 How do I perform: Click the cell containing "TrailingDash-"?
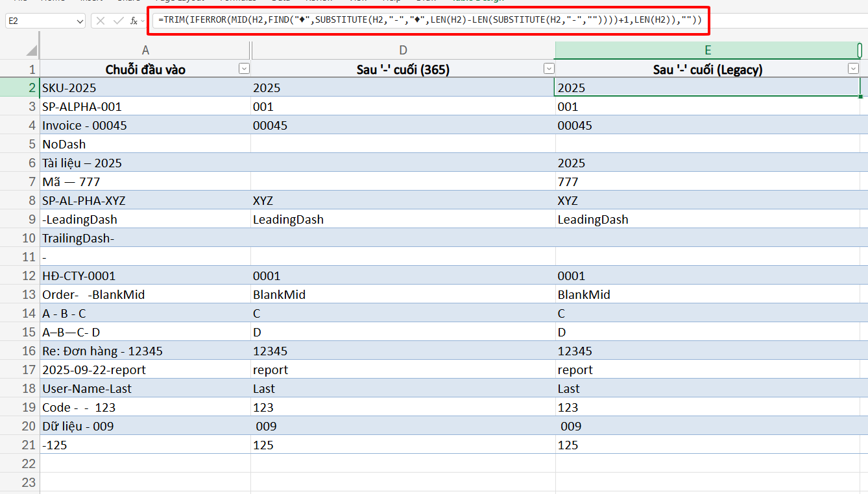tap(145, 238)
